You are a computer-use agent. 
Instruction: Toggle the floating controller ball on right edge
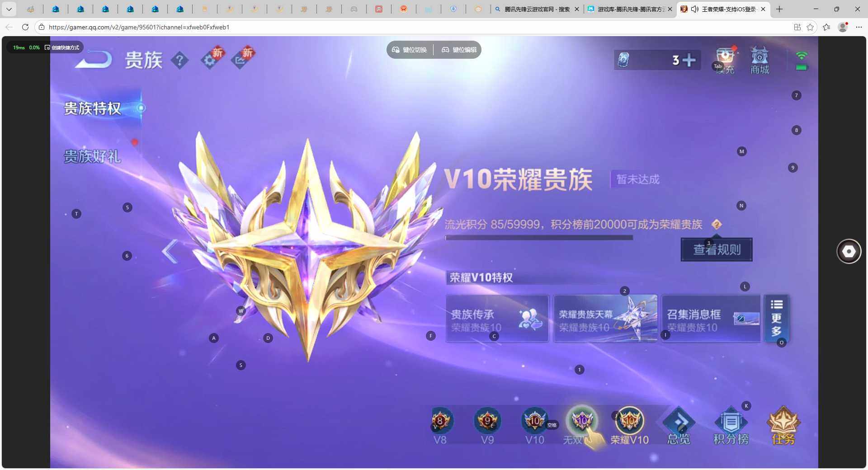[x=849, y=251]
